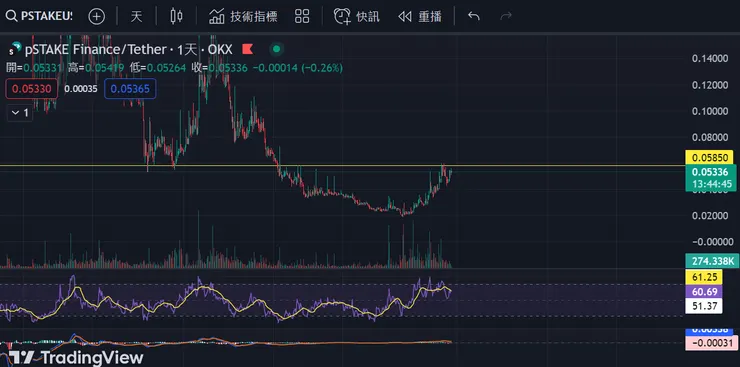
Task: Click the alert clock icon
Action: 342,17
